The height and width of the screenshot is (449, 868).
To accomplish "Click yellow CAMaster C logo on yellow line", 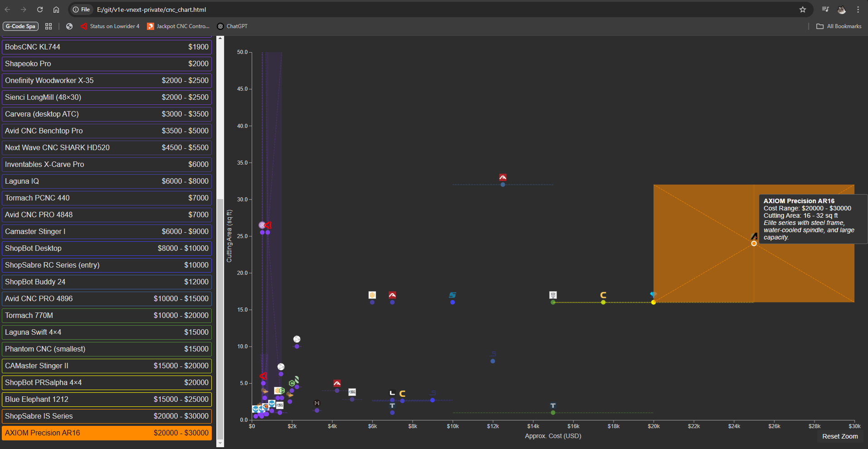I will (x=603, y=295).
